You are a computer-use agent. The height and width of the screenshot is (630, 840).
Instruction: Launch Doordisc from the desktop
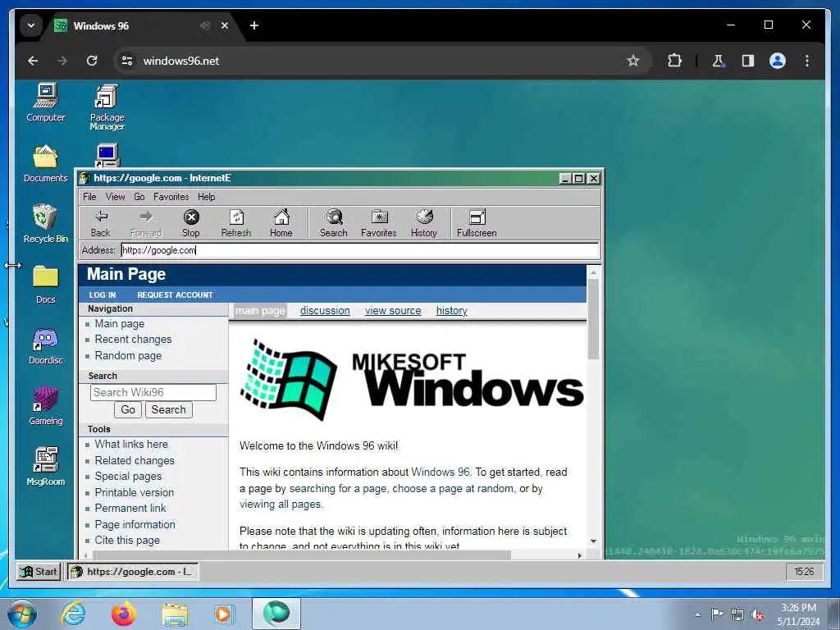click(x=46, y=345)
